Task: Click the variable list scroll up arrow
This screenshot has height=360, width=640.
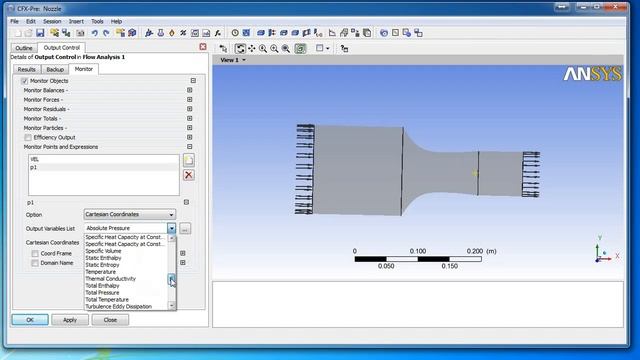Action: pyautogui.click(x=171, y=238)
